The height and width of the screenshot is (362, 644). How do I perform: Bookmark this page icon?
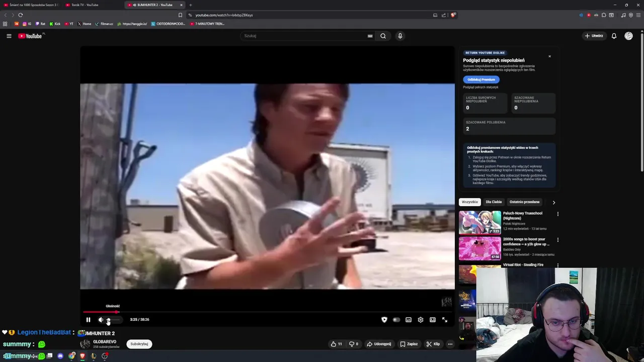pyautogui.click(x=180, y=15)
